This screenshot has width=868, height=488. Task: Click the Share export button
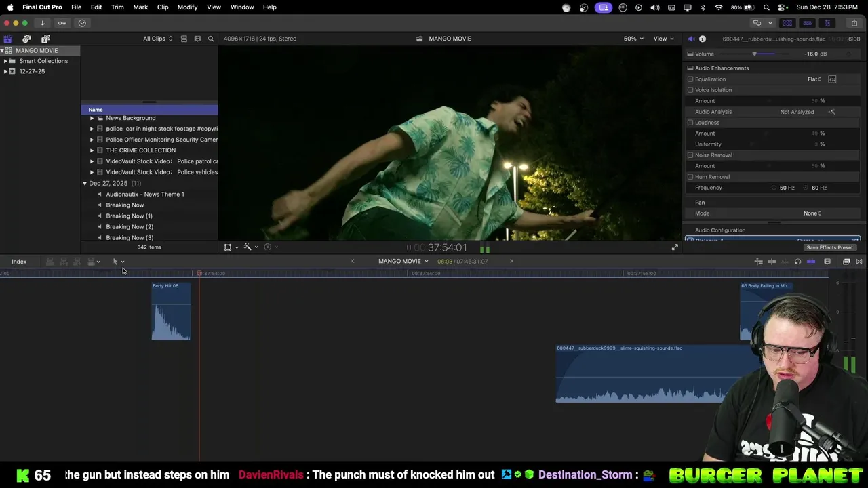click(x=854, y=23)
